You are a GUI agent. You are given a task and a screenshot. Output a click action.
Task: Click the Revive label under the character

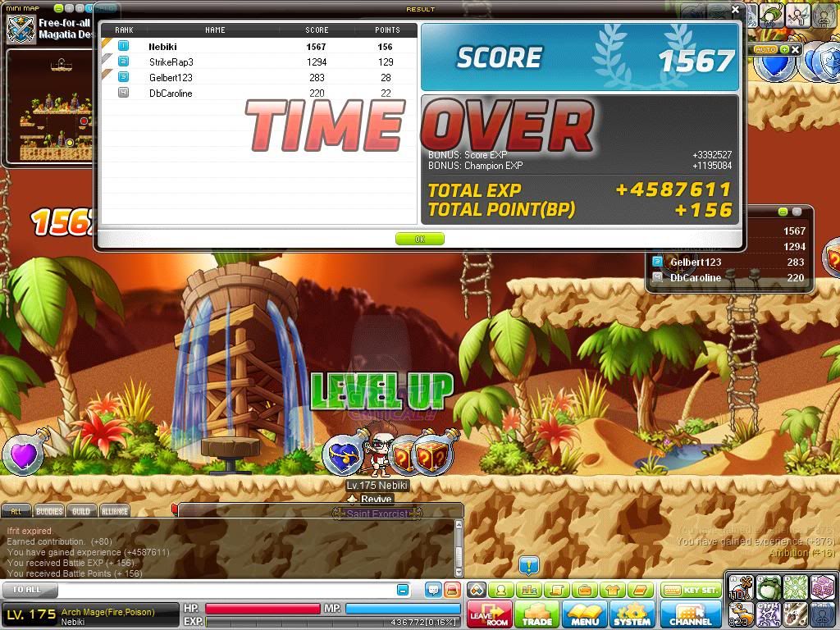click(x=376, y=500)
